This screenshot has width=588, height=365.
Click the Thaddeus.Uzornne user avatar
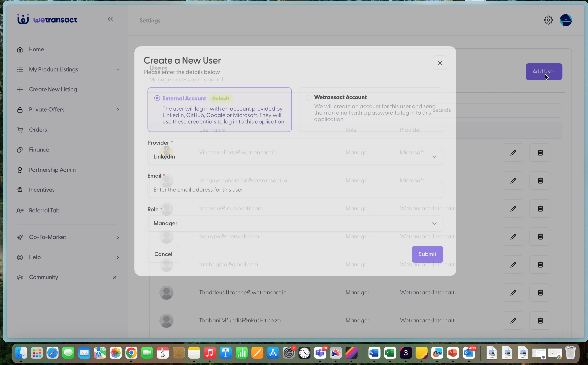(166, 292)
